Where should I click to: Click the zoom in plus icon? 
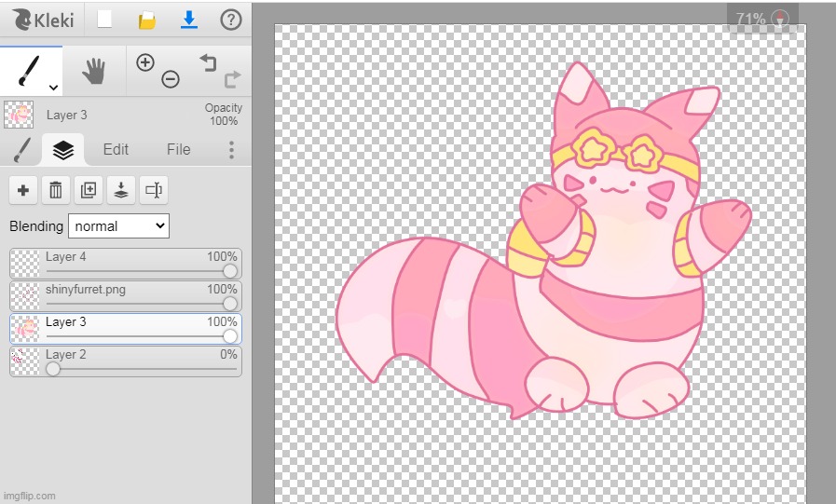pyautogui.click(x=144, y=62)
